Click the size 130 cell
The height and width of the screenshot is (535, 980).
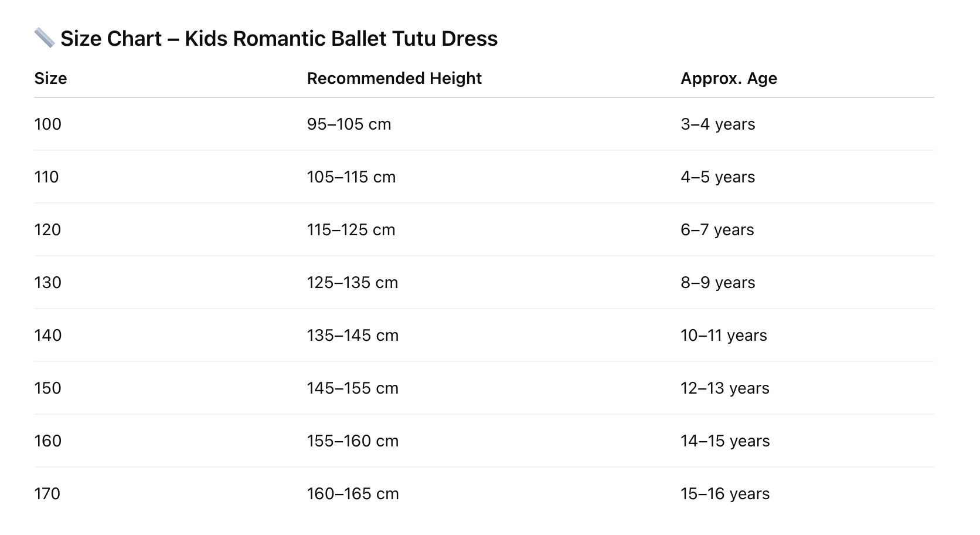[x=47, y=283]
